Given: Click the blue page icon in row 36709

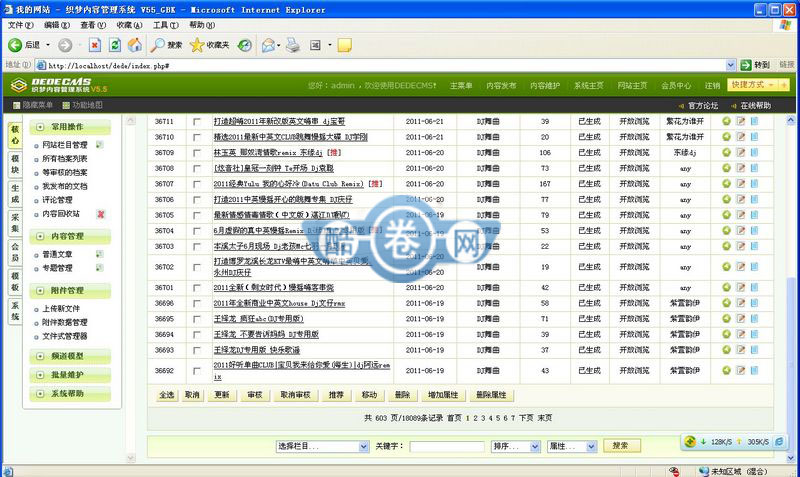Looking at the screenshot, I should point(755,153).
